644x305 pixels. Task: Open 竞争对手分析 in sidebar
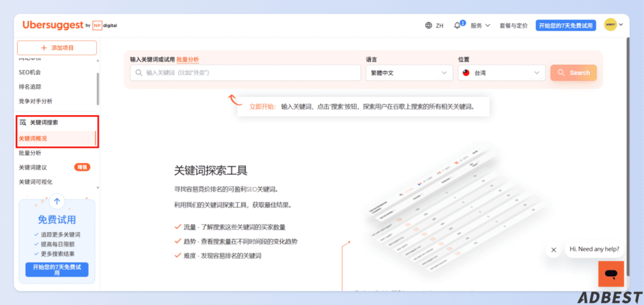point(35,101)
